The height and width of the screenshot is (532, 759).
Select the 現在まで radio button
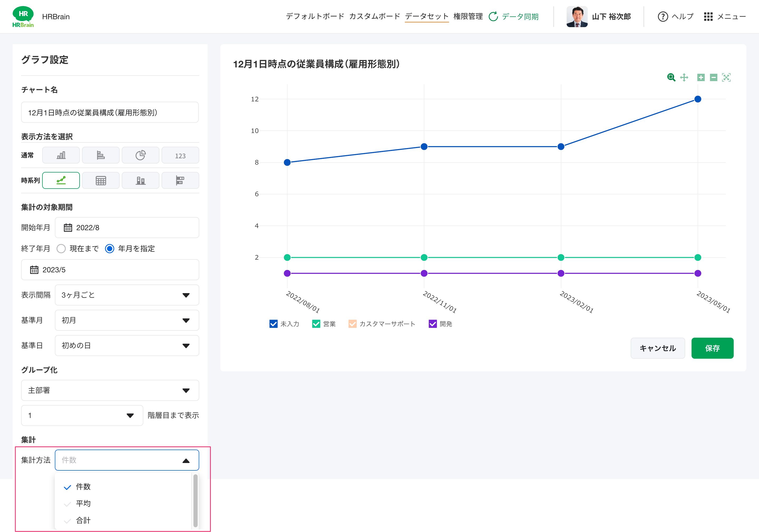(x=61, y=249)
